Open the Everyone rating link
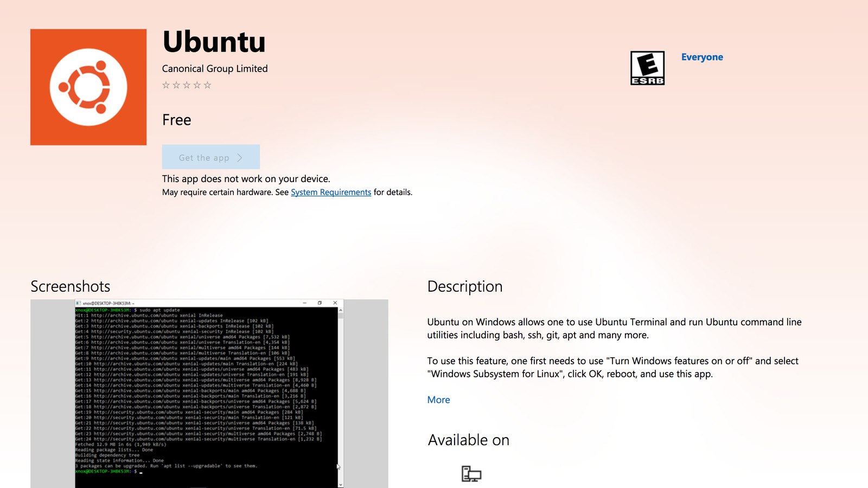 (702, 57)
